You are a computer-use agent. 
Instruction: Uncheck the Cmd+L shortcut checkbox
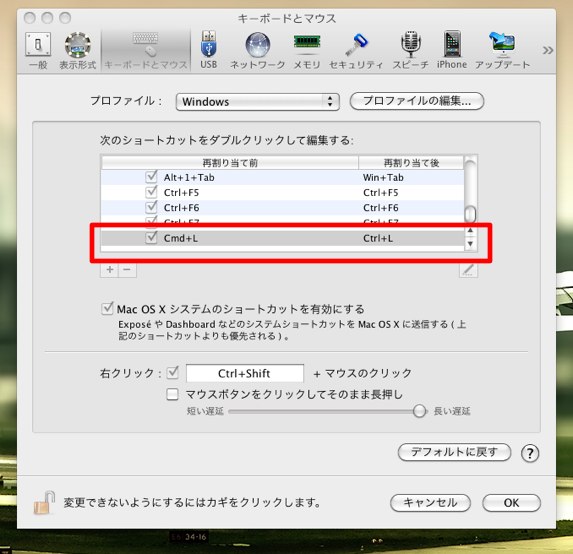coord(151,238)
